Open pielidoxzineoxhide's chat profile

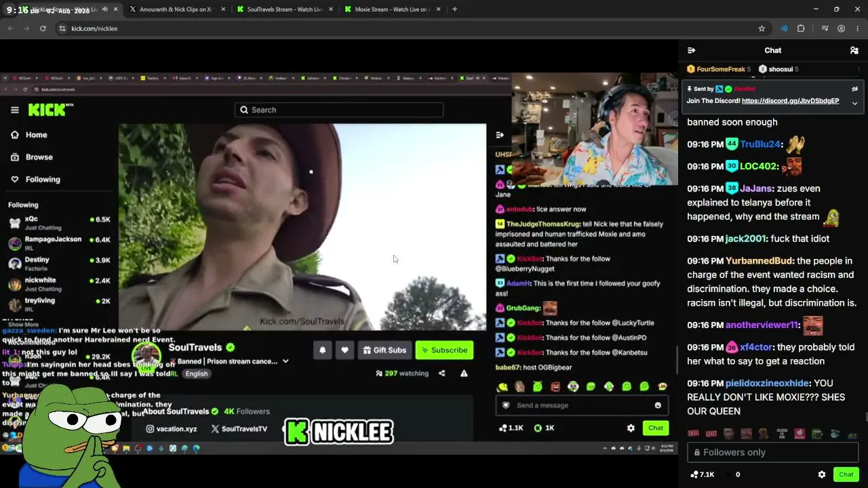pyautogui.click(x=767, y=383)
